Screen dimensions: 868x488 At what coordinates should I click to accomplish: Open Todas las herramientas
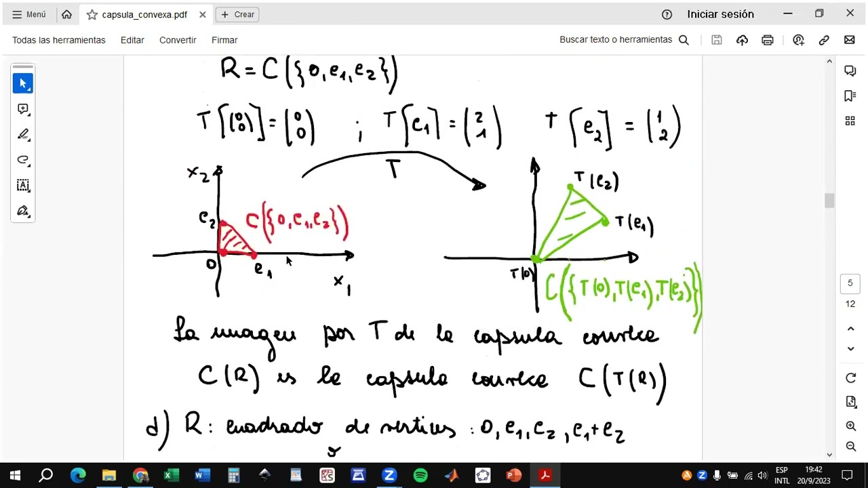click(59, 40)
